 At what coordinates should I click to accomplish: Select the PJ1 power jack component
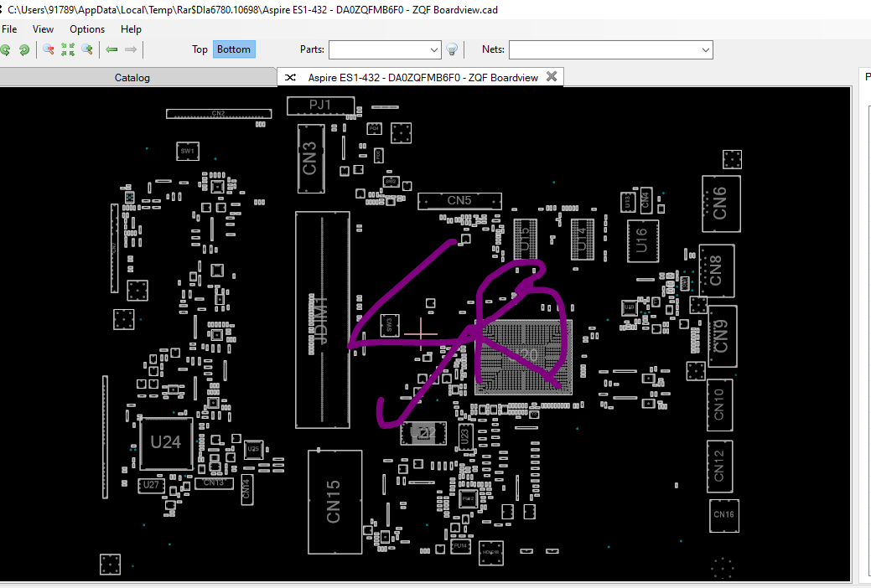point(320,106)
